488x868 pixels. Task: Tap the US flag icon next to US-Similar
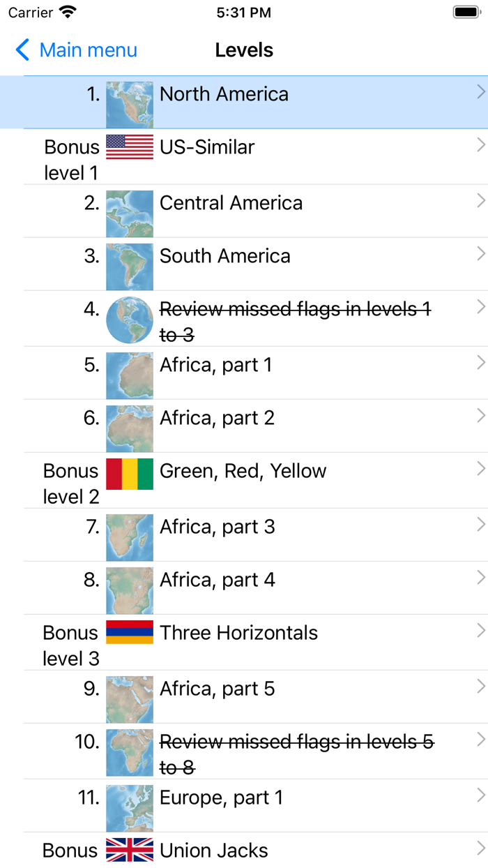(x=129, y=147)
